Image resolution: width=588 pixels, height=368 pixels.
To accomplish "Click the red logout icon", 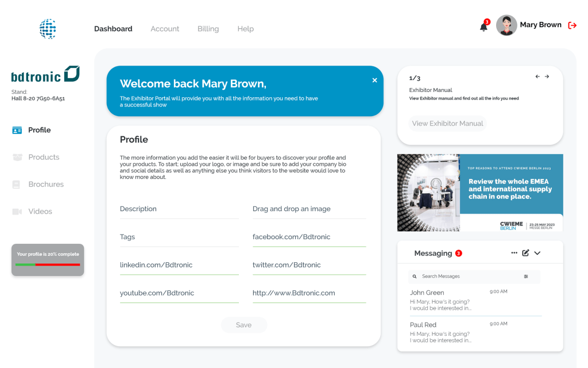I will [572, 25].
